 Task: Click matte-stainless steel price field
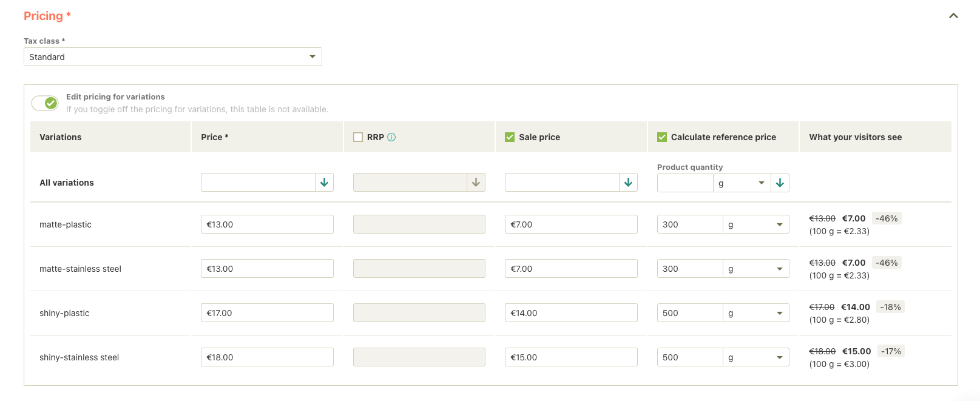point(267,269)
